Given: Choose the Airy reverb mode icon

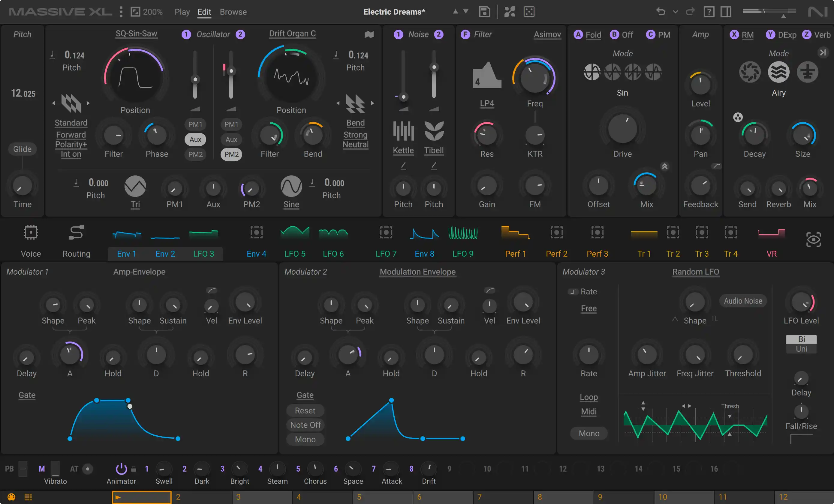Looking at the screenshot, I should point(778,72).
